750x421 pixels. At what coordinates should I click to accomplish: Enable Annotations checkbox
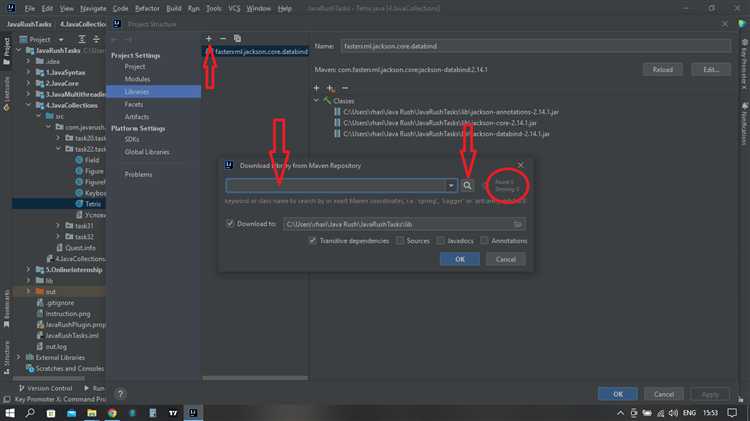point(485,241)
